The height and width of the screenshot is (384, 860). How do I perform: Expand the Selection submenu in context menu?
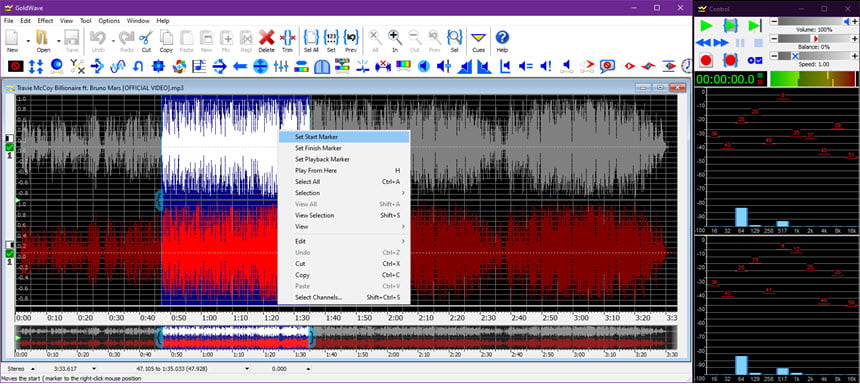[x=344, y=193]
